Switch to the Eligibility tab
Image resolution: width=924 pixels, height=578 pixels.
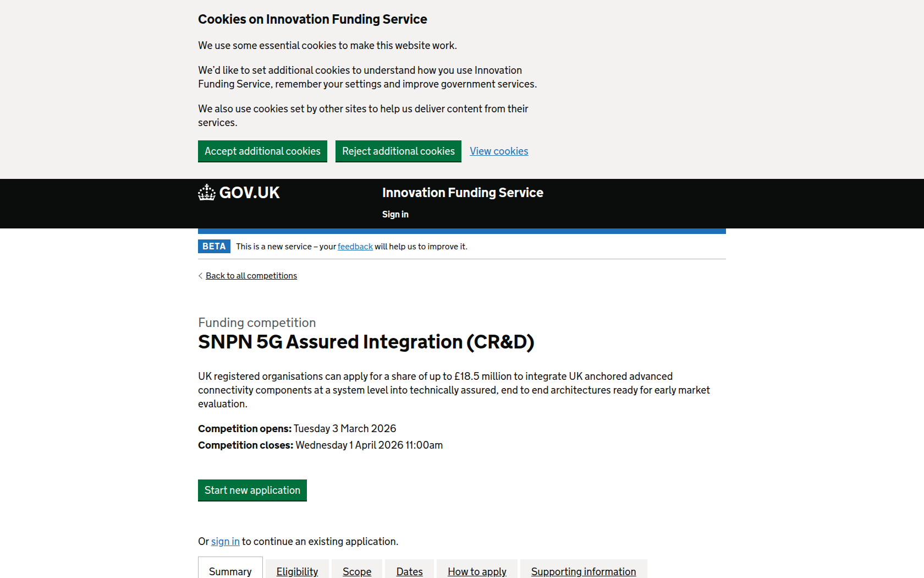(297, 571)
